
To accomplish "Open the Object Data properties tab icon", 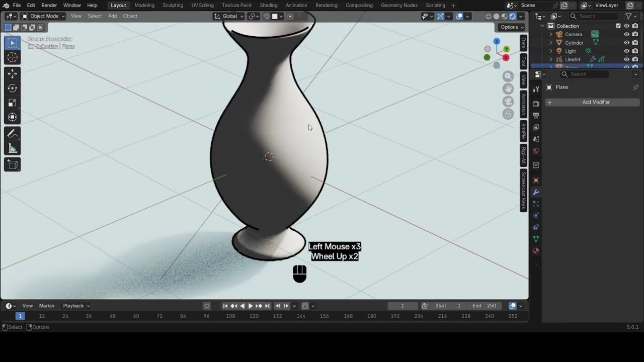I will pyautogui.click(x=536, y=239).
